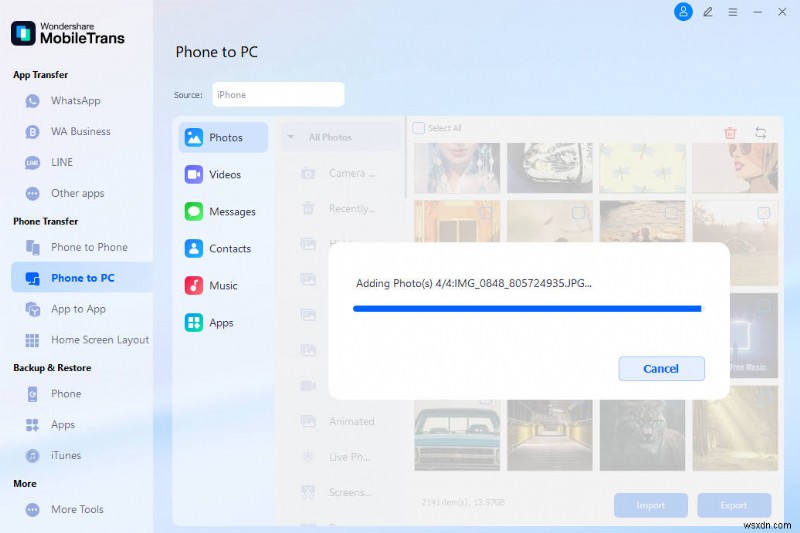Image resolution: width=800 pixels, height=533 pixels.
Task: Select Phone to PC in sidebar
Action: [x=82, y=277]
